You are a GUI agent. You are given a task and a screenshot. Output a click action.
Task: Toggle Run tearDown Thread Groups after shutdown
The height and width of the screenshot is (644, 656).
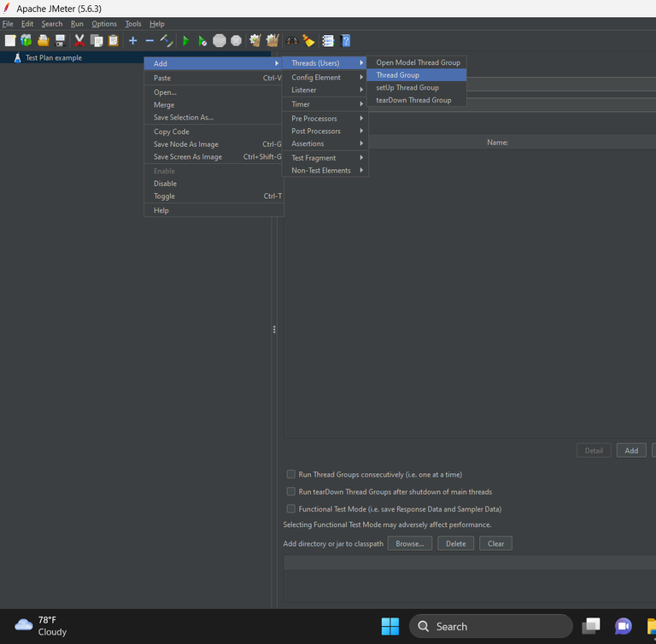coord(290,491)
